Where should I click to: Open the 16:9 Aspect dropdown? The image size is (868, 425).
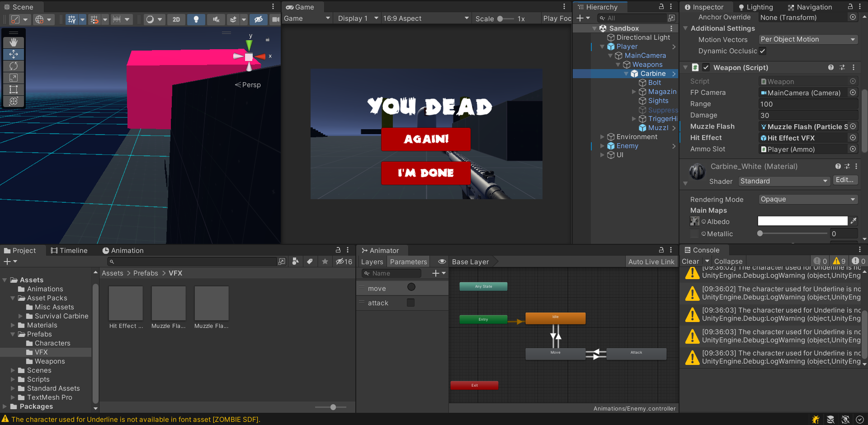[426, 19]
